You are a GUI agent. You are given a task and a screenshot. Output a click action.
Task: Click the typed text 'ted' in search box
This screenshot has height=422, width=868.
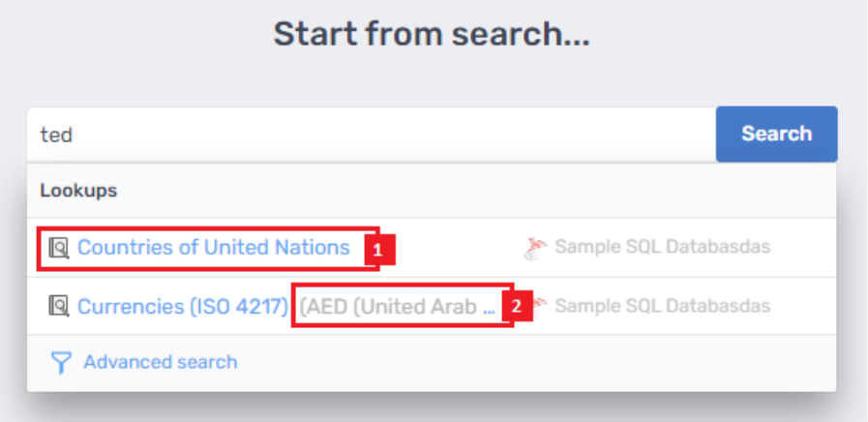pos(56,135)
